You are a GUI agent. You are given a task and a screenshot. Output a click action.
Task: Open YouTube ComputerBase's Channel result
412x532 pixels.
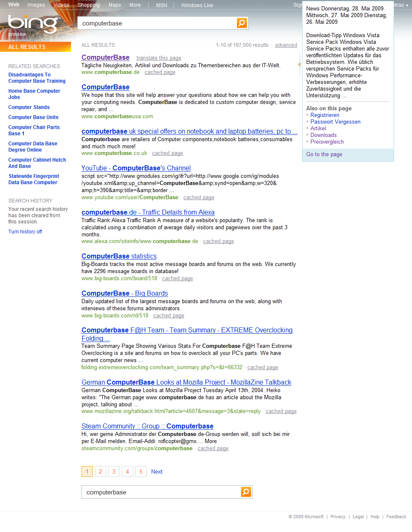136,168
